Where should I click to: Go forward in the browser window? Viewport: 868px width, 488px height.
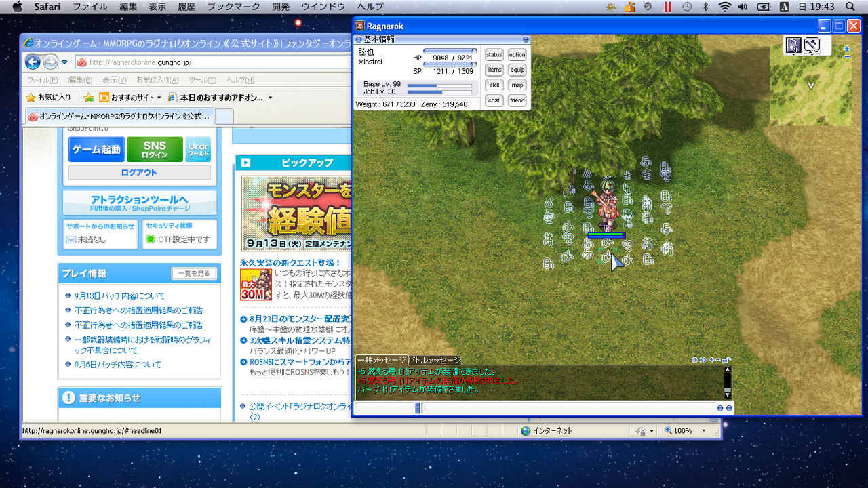[50, 62]
